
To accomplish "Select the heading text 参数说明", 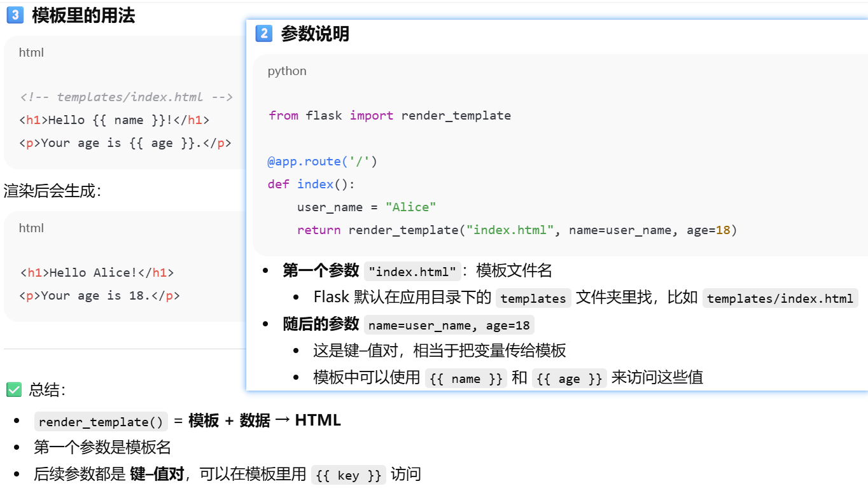I will tap(315, 33).
